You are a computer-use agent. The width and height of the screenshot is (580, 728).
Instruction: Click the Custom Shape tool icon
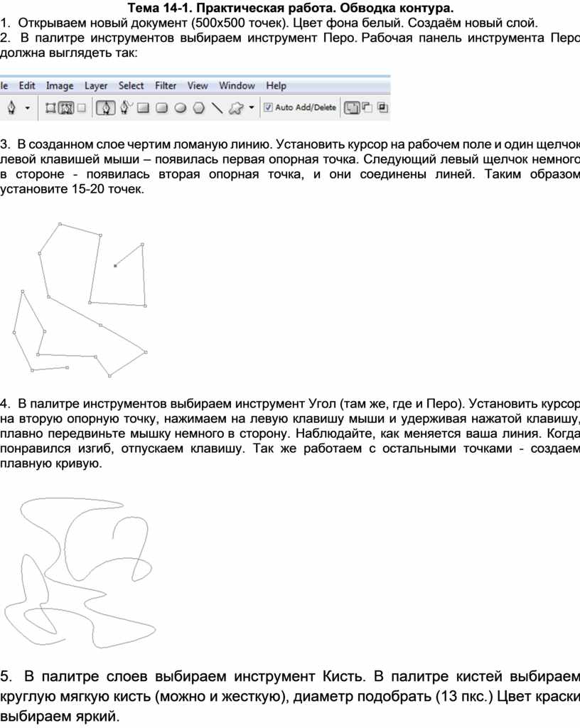[236, 108]
